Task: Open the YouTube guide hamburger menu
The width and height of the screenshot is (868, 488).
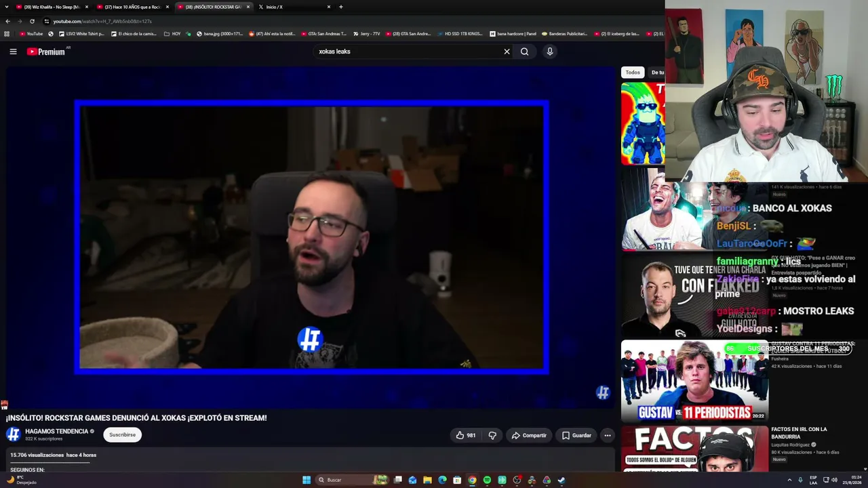Action: (13, 52)
